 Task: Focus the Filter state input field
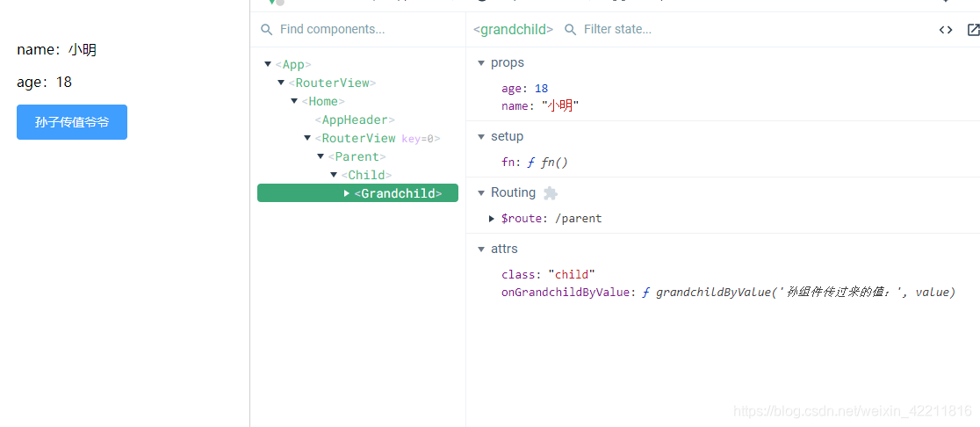617,29
